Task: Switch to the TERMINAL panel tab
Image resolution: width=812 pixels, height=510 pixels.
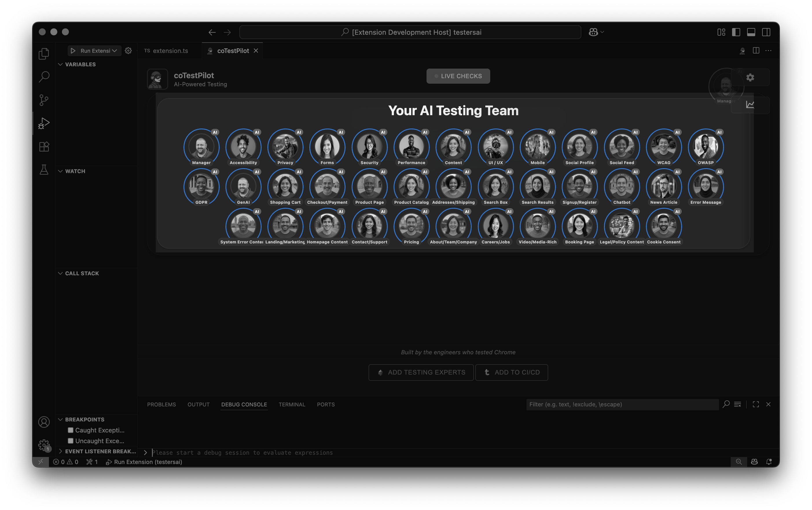Action: 292,404
